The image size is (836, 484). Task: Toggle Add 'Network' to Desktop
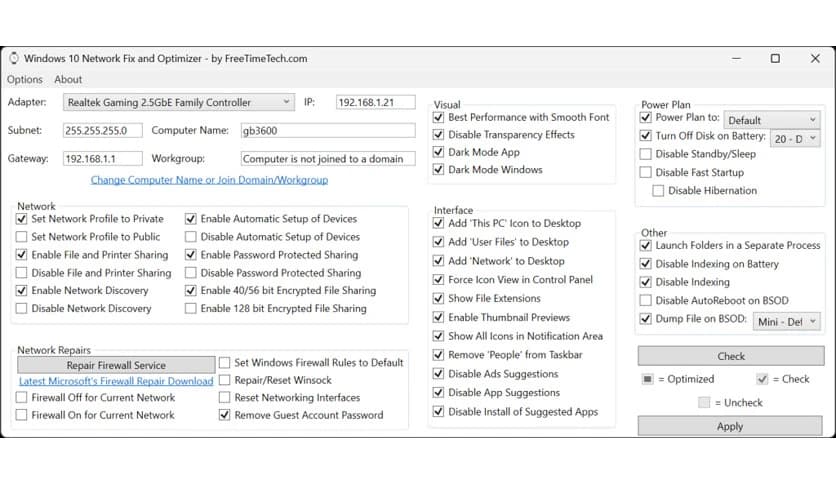tap(439, 261)
